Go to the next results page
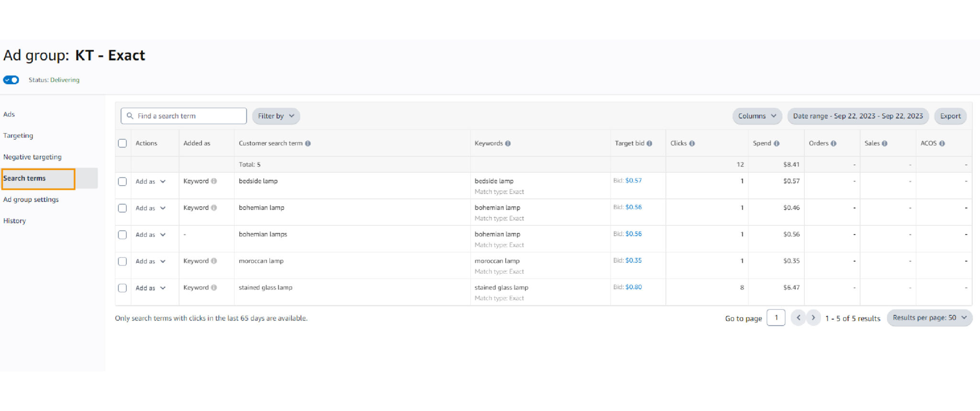Viewport: 980px width, 411px height. click(x=813, y=318)
